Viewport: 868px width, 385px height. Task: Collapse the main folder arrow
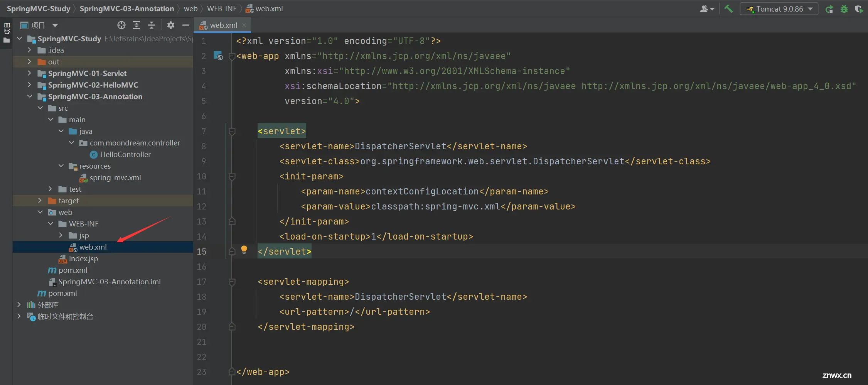tap(51, 120)
